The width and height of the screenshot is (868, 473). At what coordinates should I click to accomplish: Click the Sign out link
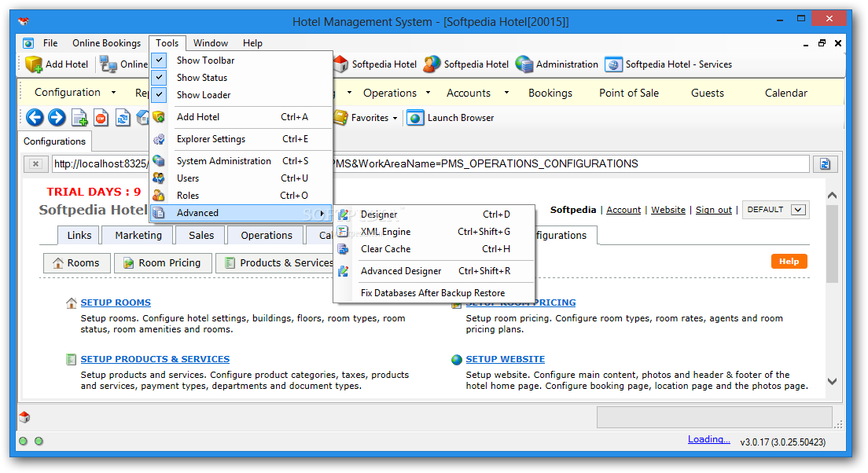coord(714,210)
